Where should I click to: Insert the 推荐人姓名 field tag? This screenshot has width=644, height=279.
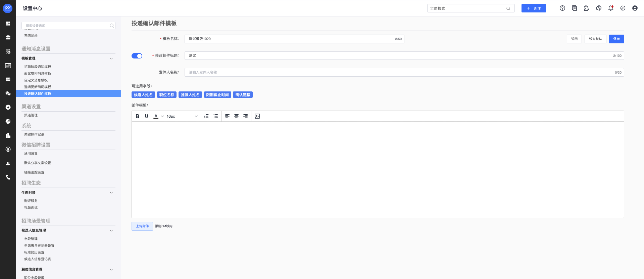tap(190, 95)
